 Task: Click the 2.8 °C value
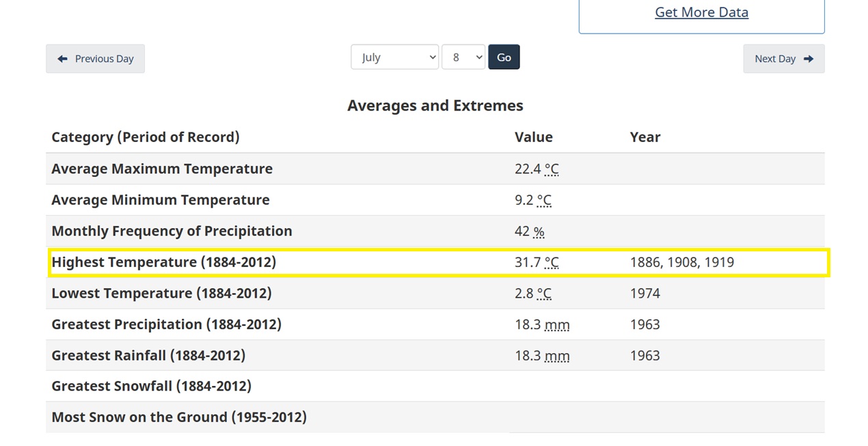coord(533,294)
